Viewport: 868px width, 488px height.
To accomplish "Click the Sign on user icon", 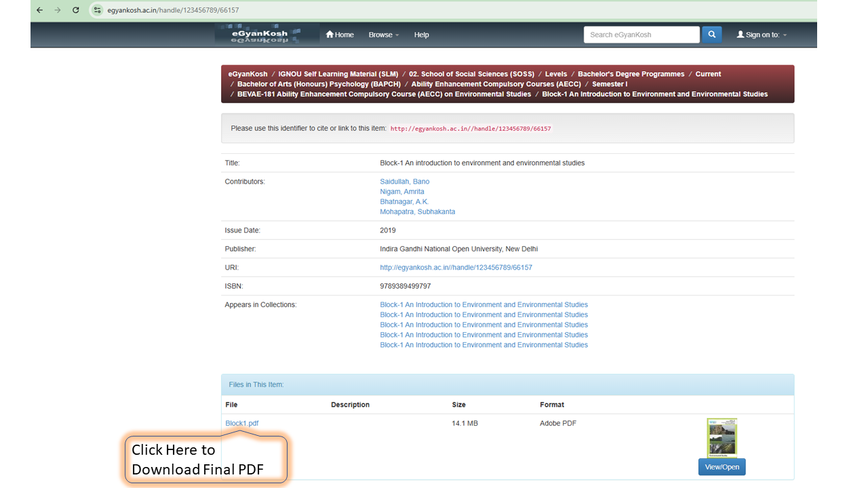I will (x=738, y=34).
